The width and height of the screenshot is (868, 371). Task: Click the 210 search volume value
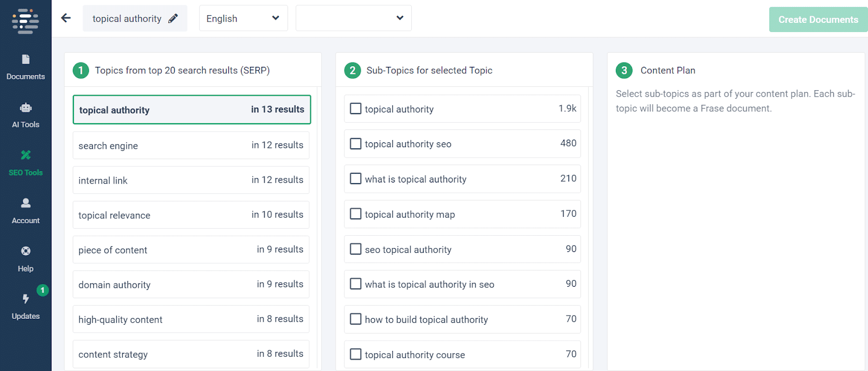click(x=569, y=178)
